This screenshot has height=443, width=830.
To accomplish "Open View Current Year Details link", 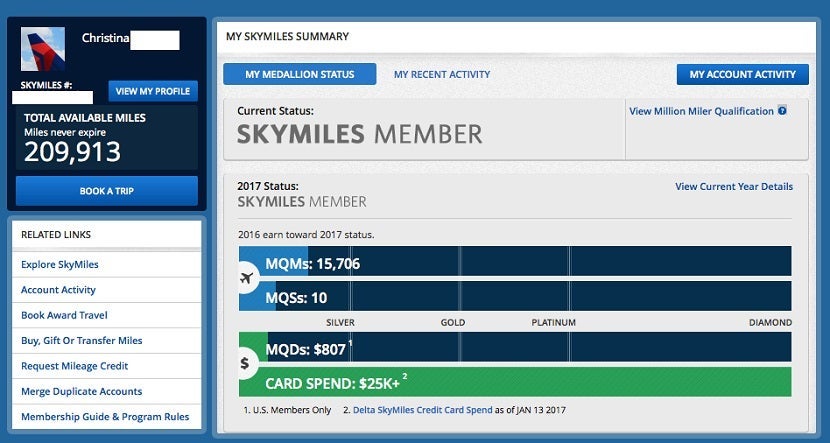I will tap(733, 186).
